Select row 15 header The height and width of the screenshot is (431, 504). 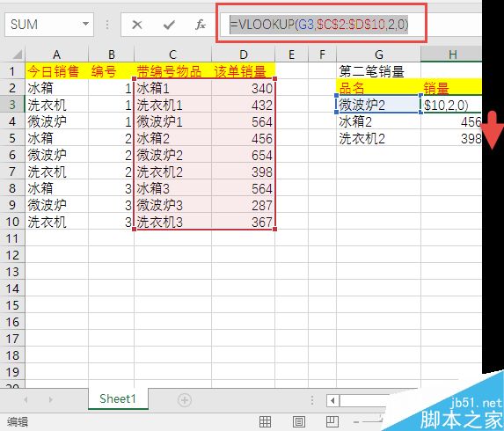click(12, 305)
